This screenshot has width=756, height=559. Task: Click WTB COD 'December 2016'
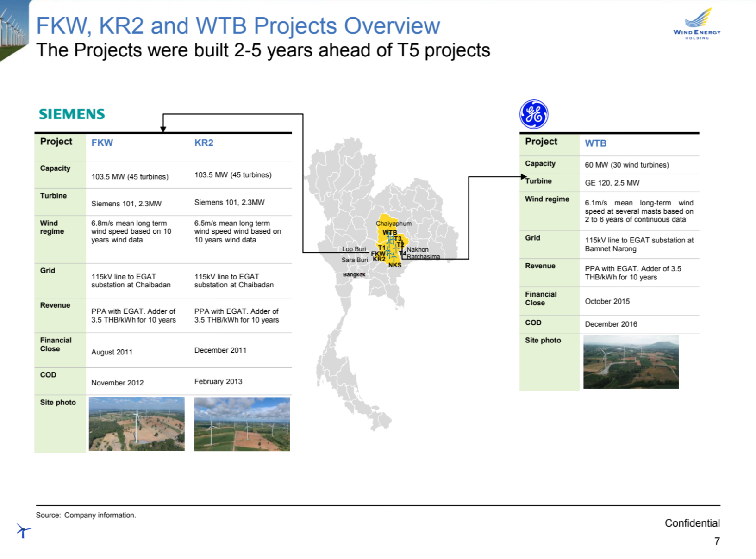(611, 324)
